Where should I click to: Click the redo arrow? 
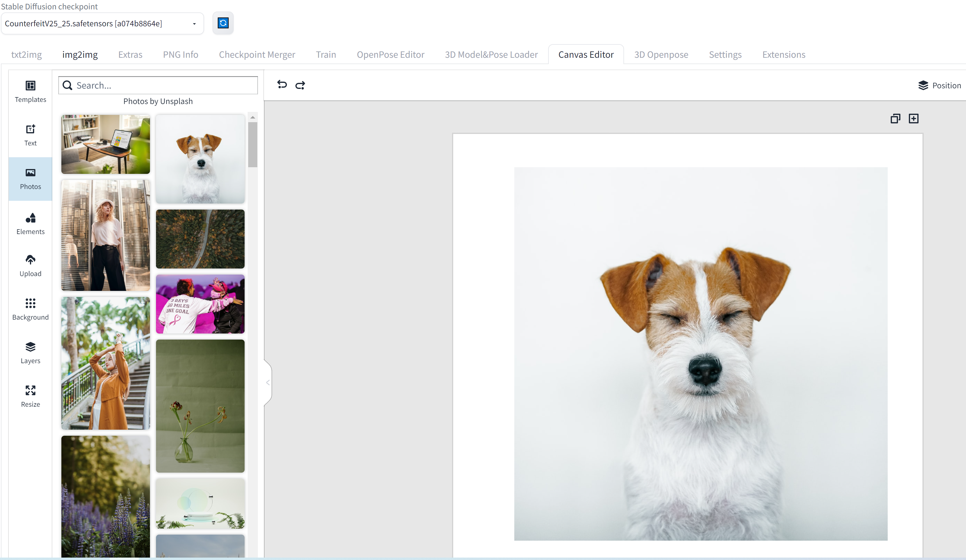(x=300, y=85)
